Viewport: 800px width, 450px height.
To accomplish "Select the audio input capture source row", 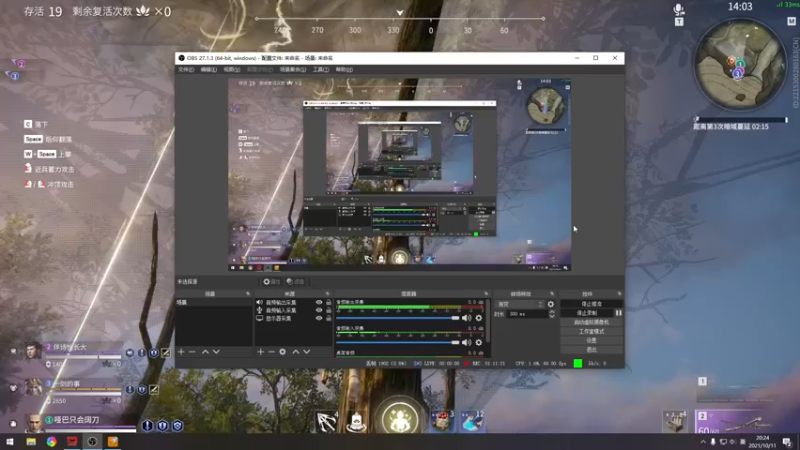I will coord(293,310).
